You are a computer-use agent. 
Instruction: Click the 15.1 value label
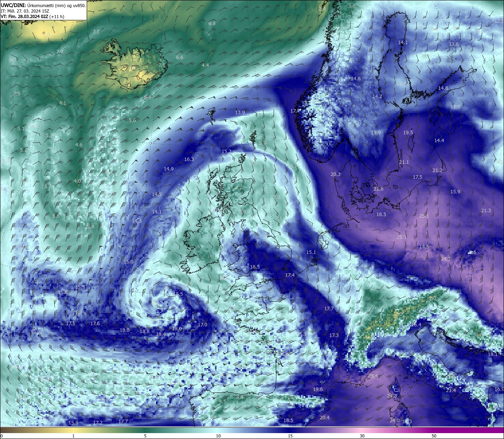311,252
